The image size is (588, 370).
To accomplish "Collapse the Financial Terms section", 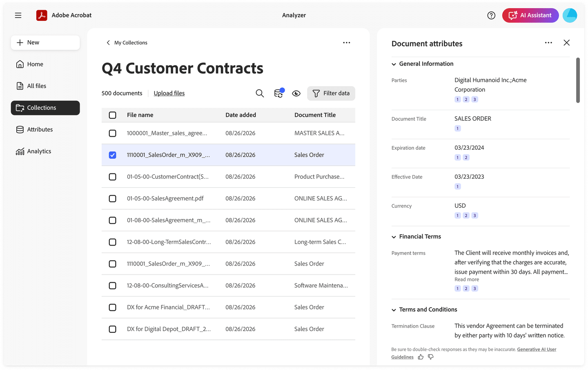I will (394, 237).
